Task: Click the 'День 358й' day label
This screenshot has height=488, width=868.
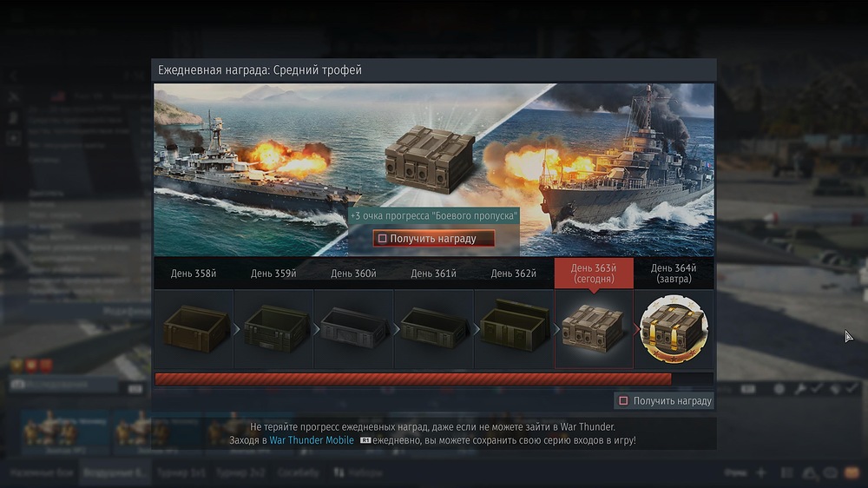Action: point(194,274)
